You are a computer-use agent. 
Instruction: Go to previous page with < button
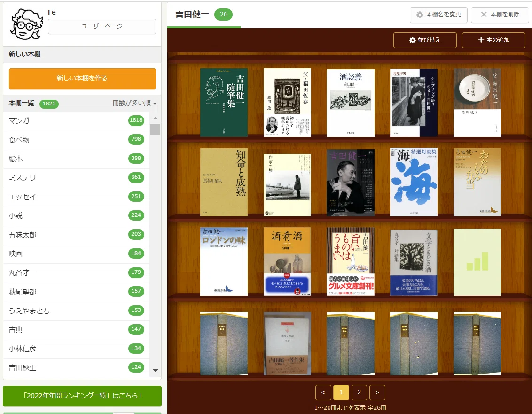click(x=323, y=393)
